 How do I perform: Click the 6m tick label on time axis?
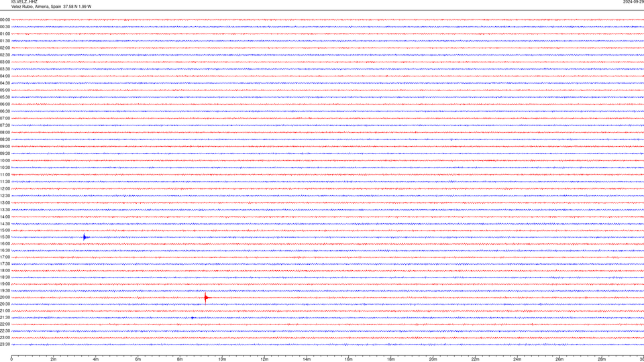coord(138,359)
